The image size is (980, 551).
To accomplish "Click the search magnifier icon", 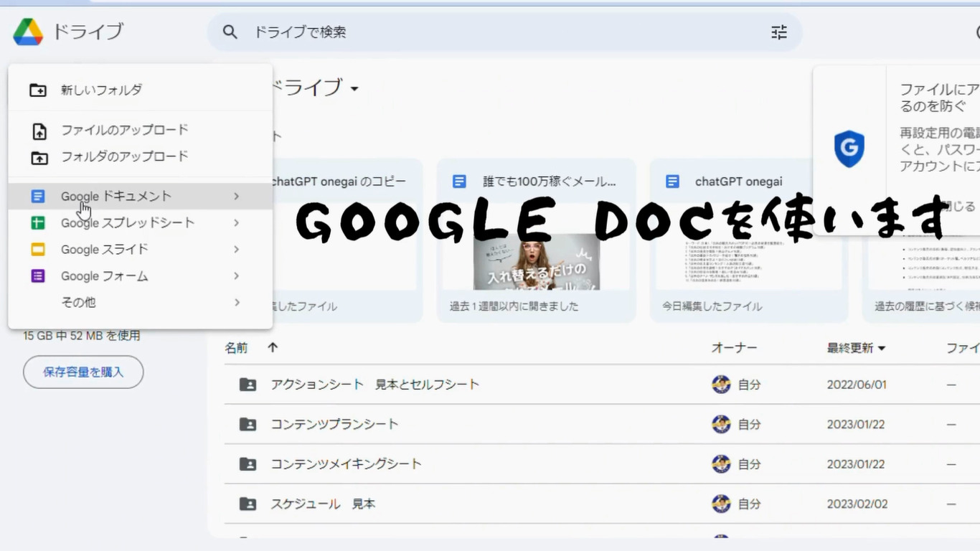I will [x=230, y=32].
